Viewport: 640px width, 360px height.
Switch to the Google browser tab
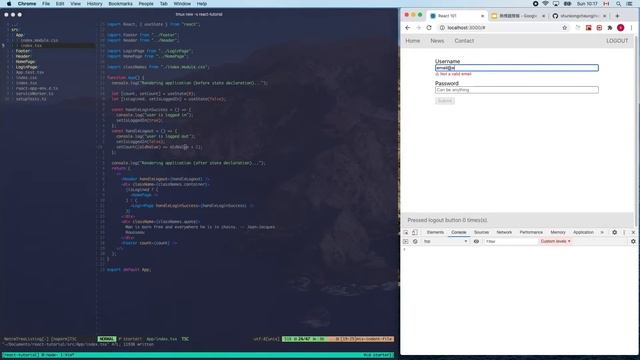click(x=518, y=16)
